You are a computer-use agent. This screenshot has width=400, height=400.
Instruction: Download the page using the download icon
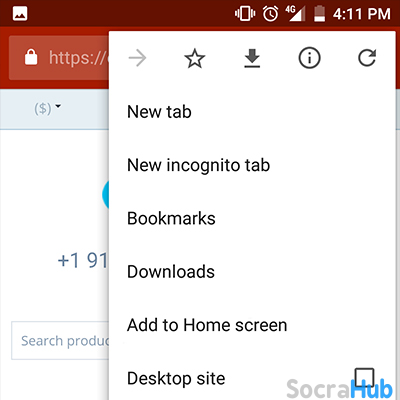point(252,58)
